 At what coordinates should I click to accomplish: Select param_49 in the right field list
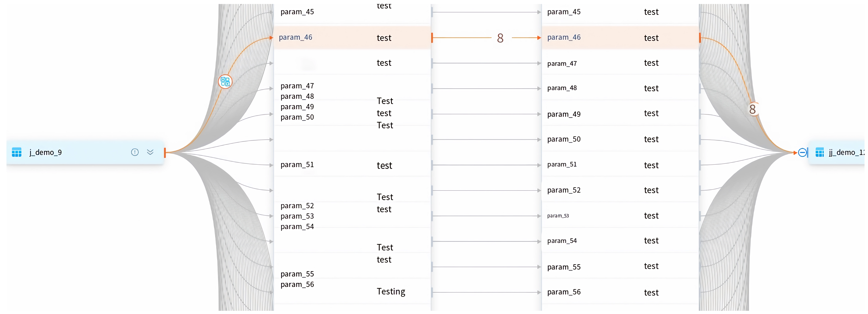point(564,114)
